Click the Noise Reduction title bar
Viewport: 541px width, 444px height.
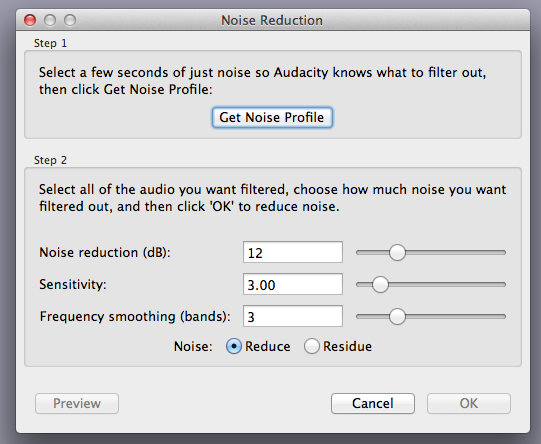[272, 20]
